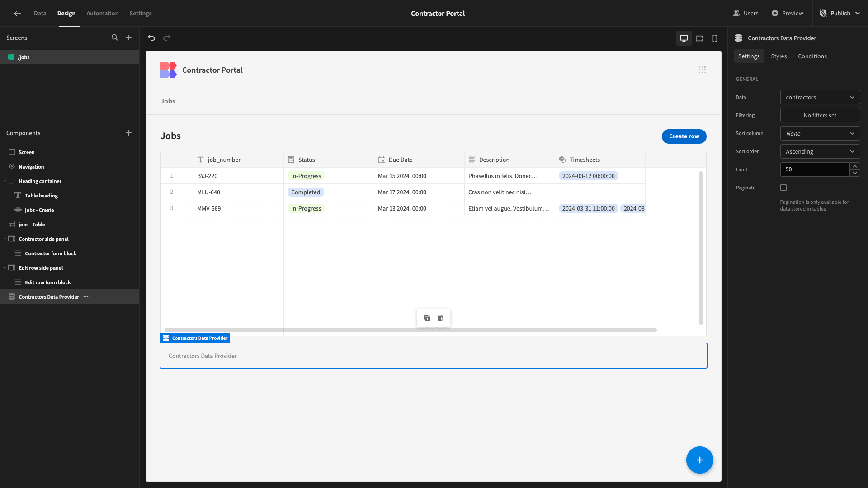Click the Description column header
The image size is (868, 488).
click(510, 160)
